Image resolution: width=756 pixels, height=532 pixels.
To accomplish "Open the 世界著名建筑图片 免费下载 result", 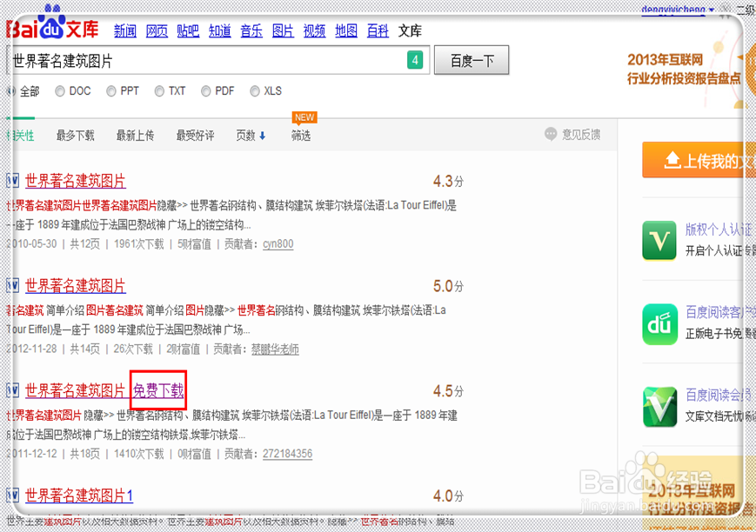I will [104, 390].
